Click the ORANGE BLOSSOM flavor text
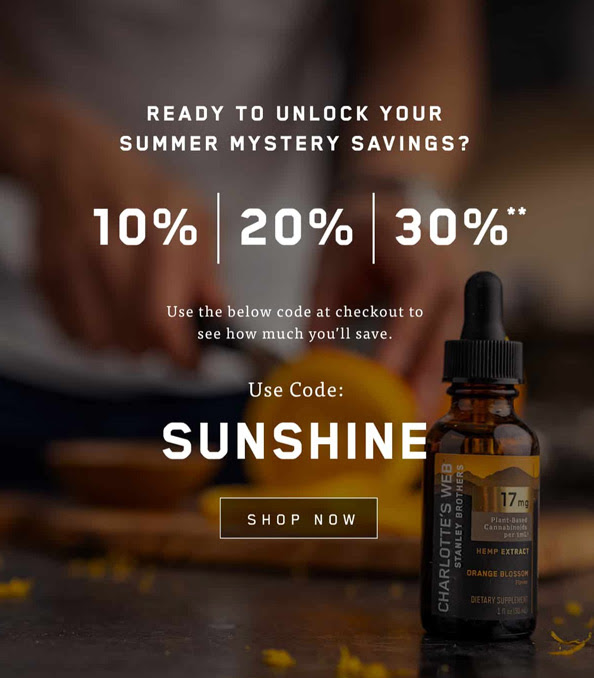The height and width of the screenshot is (678, 594). [497, 573]
